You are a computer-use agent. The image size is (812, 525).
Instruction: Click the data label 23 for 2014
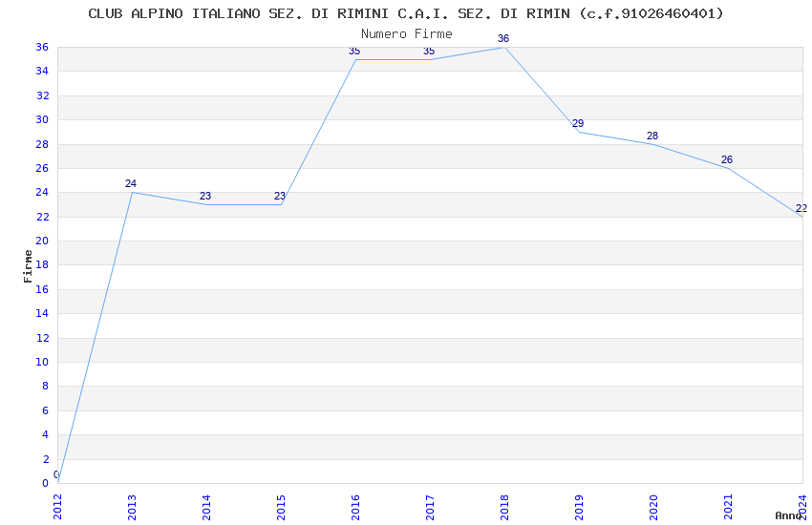click(205, 196)
